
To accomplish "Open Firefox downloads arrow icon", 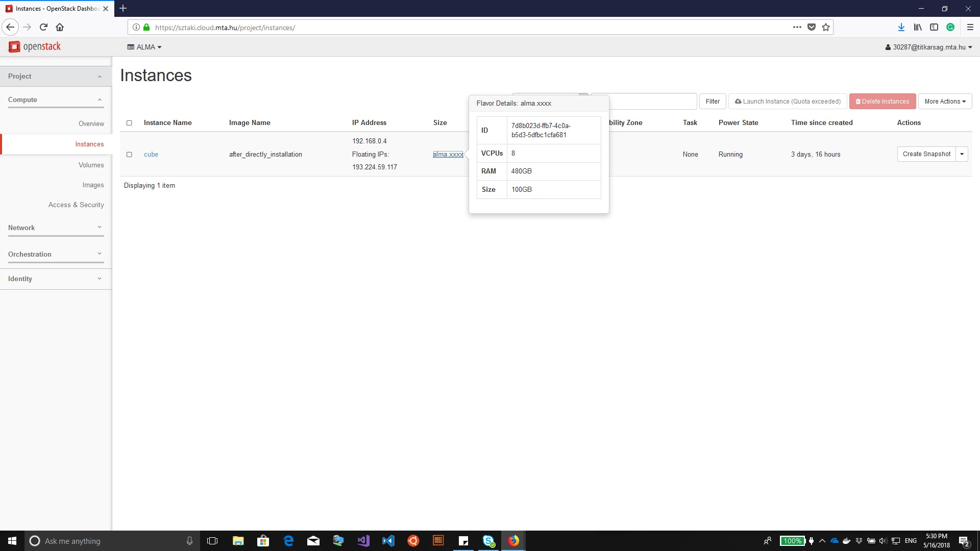I will point(901,28).
